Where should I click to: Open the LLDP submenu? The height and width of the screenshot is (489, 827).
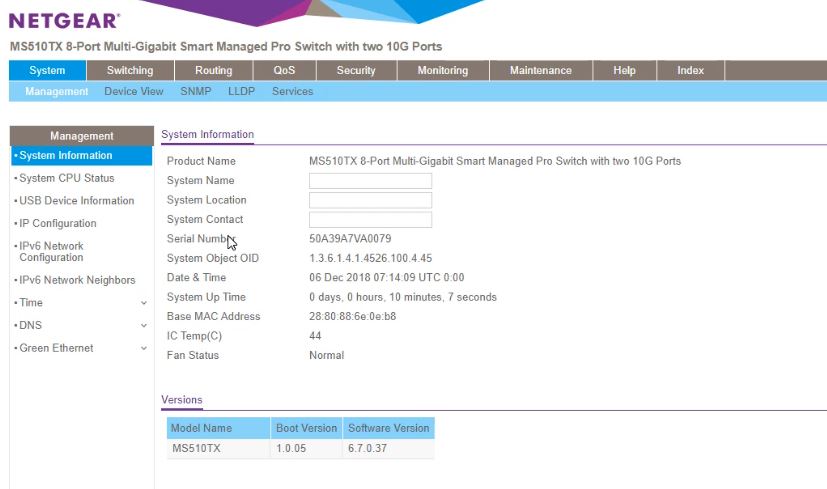click(242, 91)
